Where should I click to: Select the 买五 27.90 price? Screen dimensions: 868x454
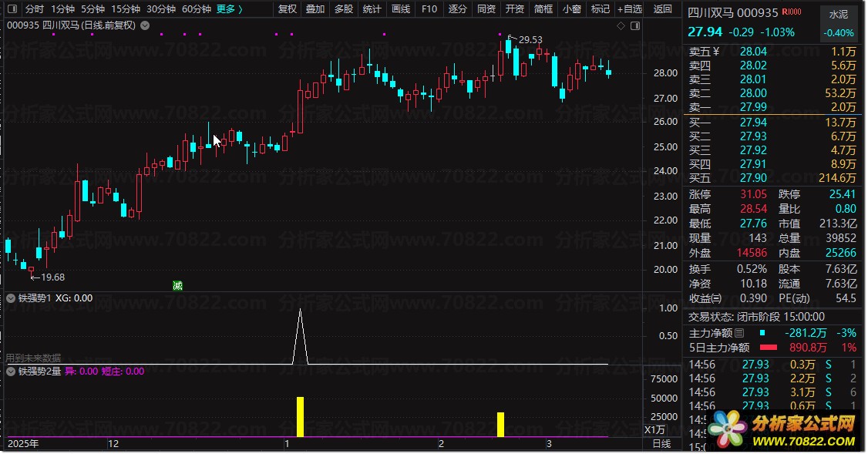(x=753, y=178)
